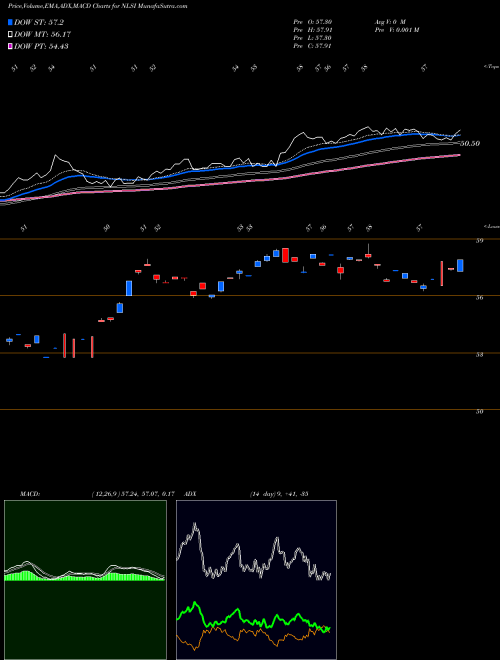500x660 pixels.
Task: Click the 56 price axis label
Action: pyautogui.click(x=479, y=298)
